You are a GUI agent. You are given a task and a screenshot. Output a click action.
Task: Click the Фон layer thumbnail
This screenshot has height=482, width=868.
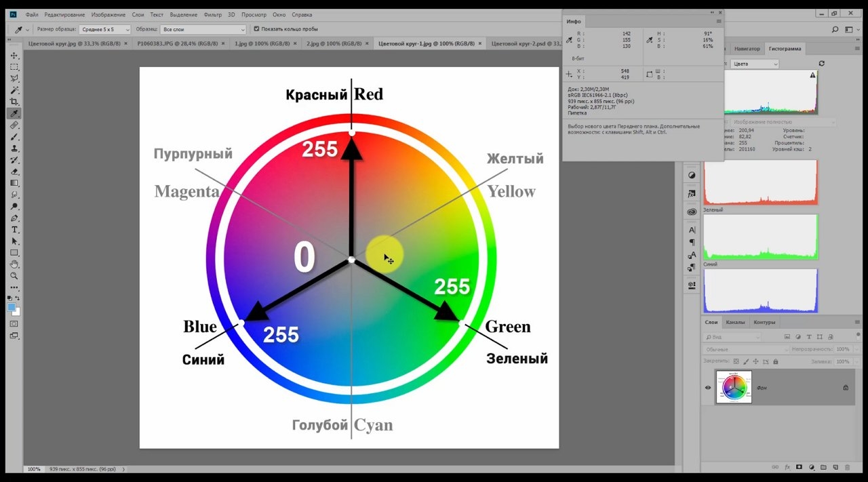734,387
